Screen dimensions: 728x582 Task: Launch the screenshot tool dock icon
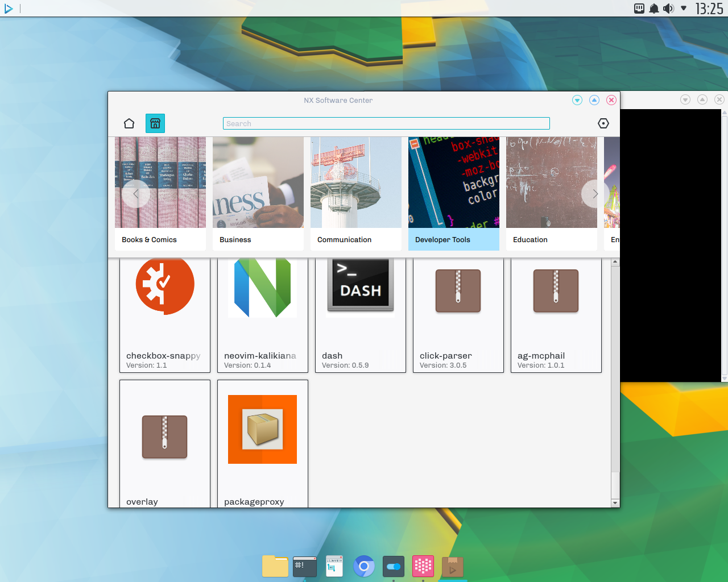[334, 566]
